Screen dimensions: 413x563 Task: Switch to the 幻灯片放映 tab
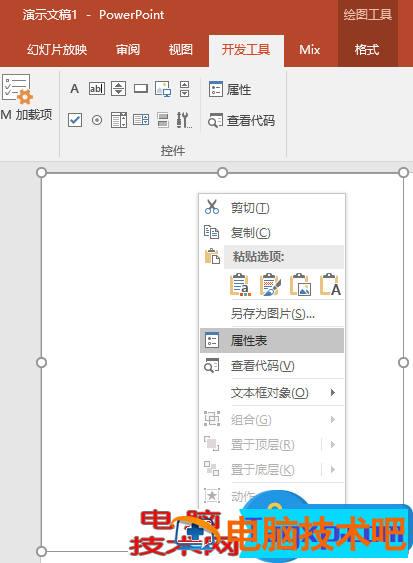click(x=57, y=50)
